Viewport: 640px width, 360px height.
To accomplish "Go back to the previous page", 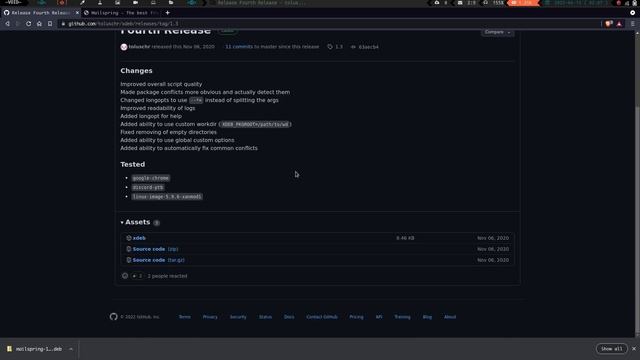I will tap(7, 24).
